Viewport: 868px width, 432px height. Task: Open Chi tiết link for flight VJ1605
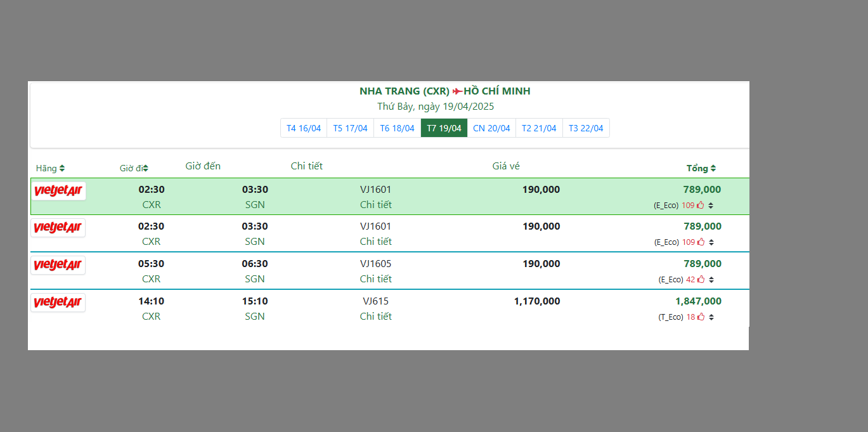click(376, 279)
